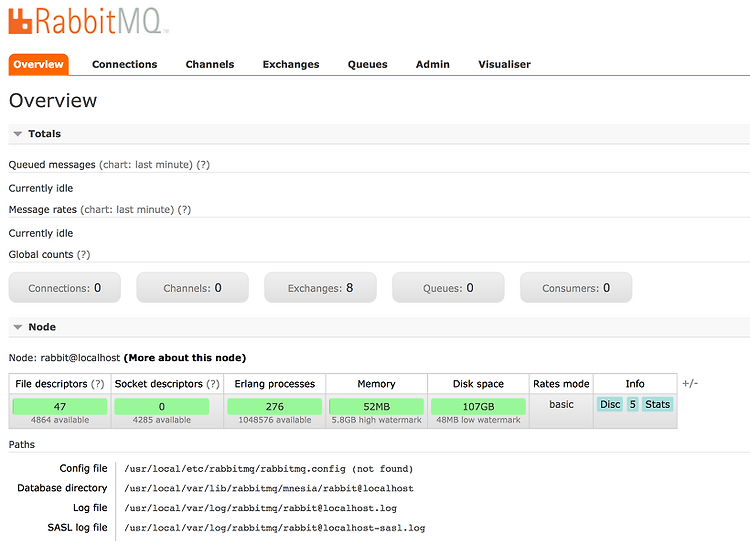This screenshot has height=545, width=750.
Task: Switch to the Connections tab
Action: click(x=124, y=65)
